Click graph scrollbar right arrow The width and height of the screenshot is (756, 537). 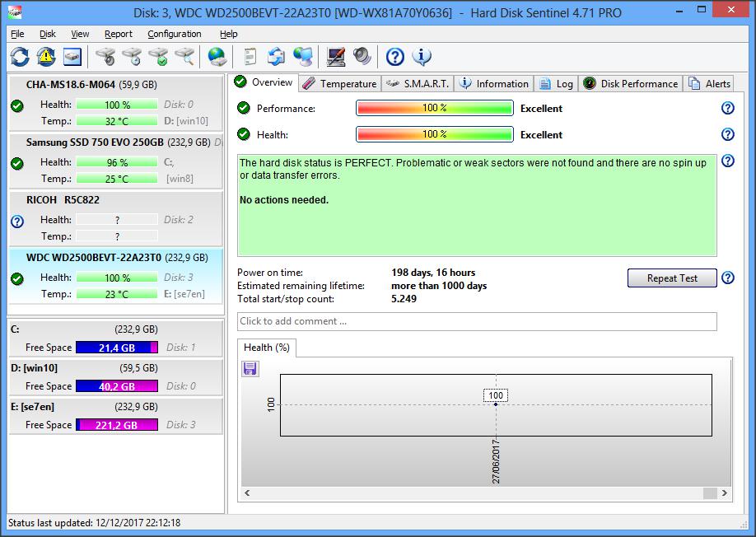(724, 493)
